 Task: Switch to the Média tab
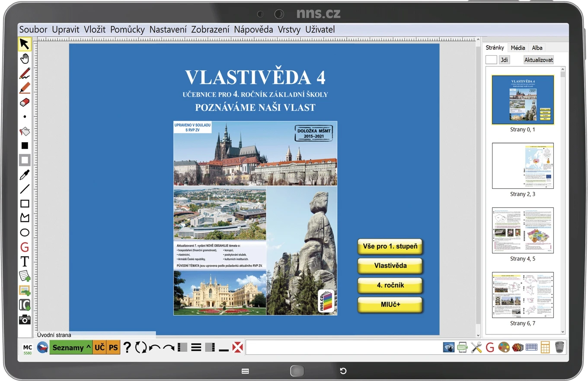point(518,48)
